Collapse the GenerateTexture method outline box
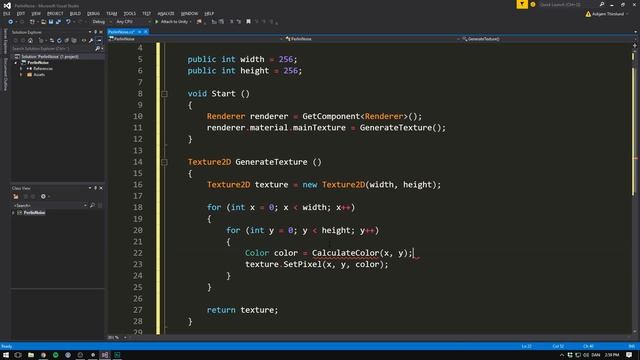Image resolution: width=640 pixels, height=360 pixels. pyautogui.click(x=164, y=162)
